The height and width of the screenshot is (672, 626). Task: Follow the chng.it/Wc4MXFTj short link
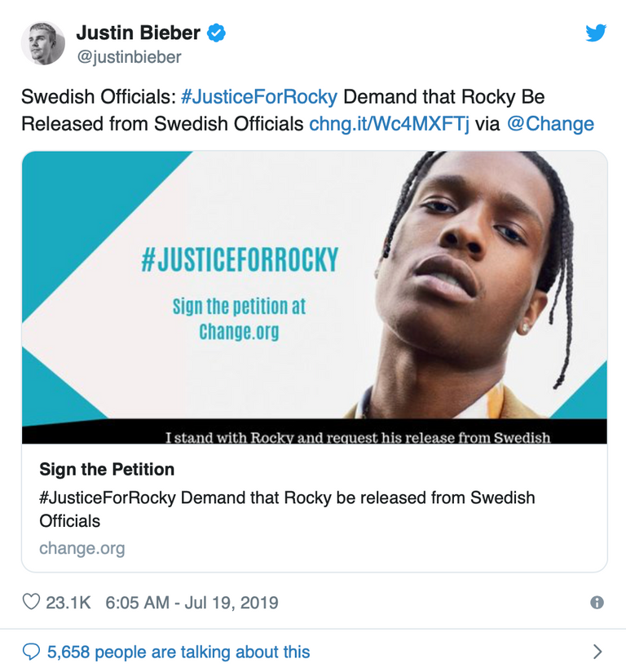389,125
